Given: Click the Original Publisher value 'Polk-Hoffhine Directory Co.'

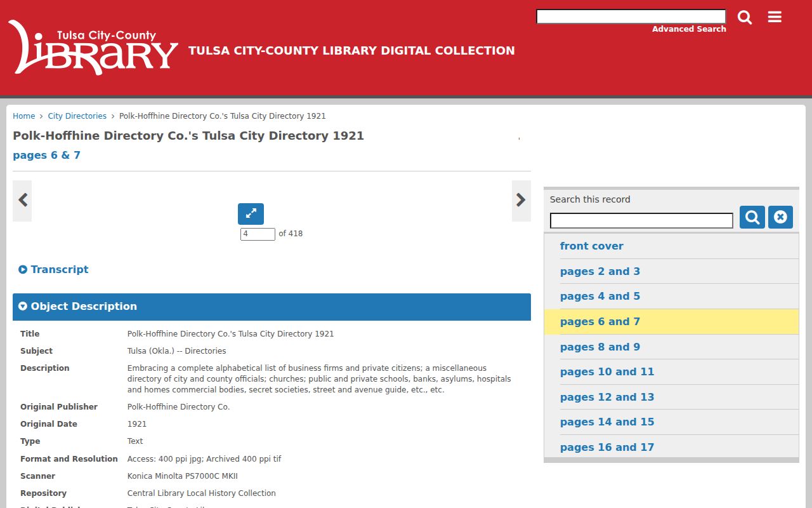Looking at the screenshot, I should tap(178, 407).
